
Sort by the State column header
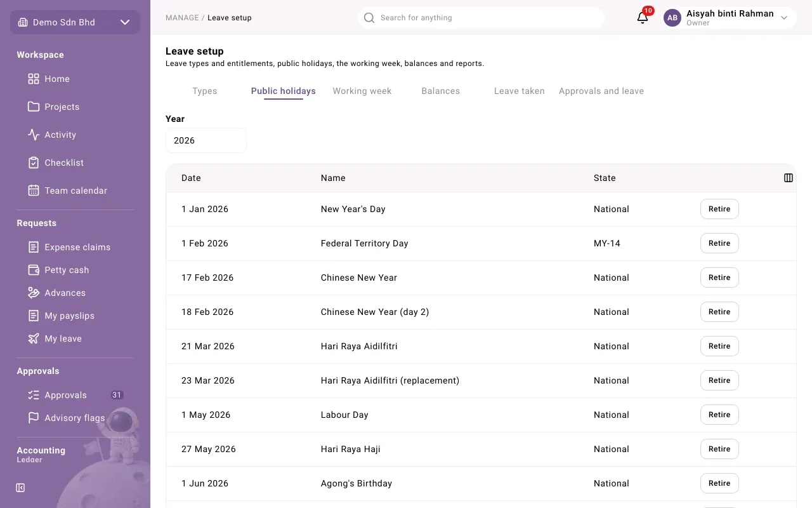[605, 178]
